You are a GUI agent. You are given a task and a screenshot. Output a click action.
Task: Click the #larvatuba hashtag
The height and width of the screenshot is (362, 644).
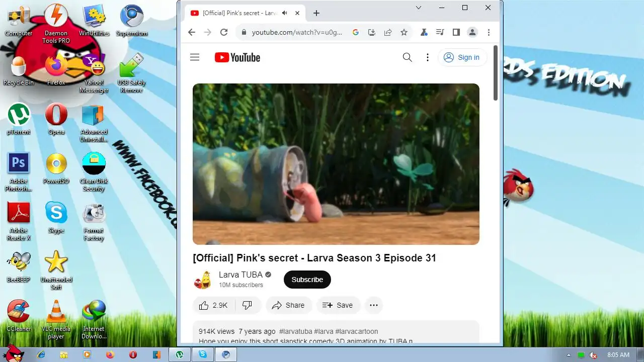[295, 331]
